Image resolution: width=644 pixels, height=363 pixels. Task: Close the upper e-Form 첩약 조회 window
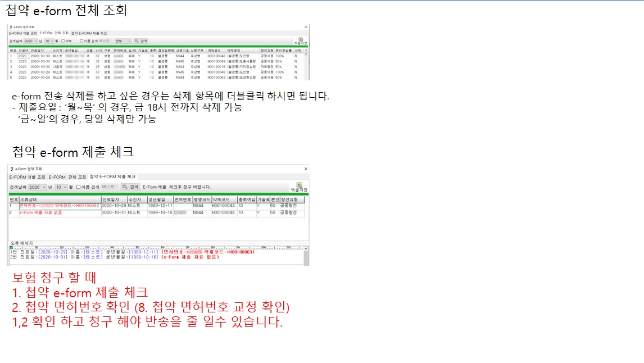click(306, 27)
